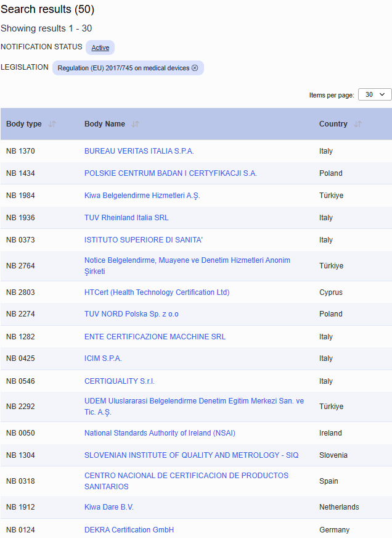
Task: Select the NB 0050 cell
Action: 20,433
